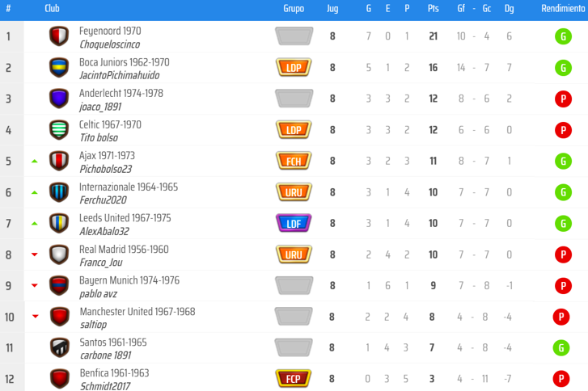Click the Boca Juniors blue-yellow shield icon
Image resolution: width=588 pixels, height=391 pixels.
tap(59, 68)
